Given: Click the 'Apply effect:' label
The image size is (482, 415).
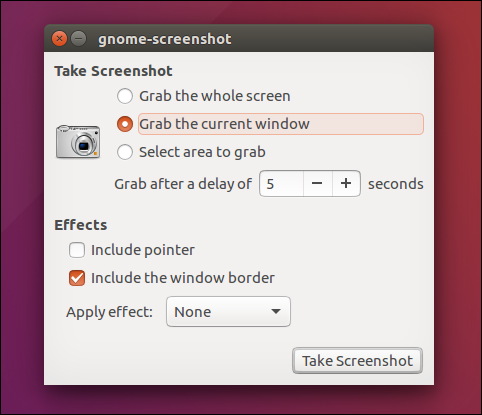Looking at the screenshot, I should [109, 312].
